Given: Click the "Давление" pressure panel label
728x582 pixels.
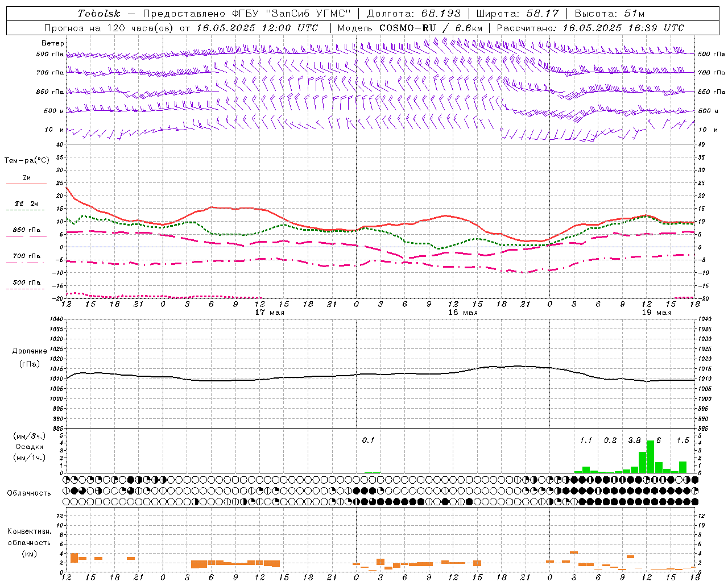Looking at the screenshot, I should (30, 351).
